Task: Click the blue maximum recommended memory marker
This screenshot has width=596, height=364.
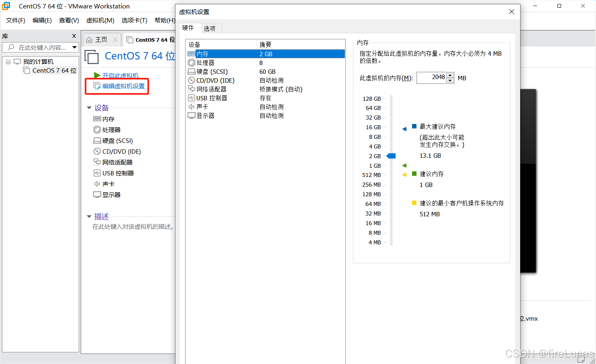Action: [x=404, y=129]
